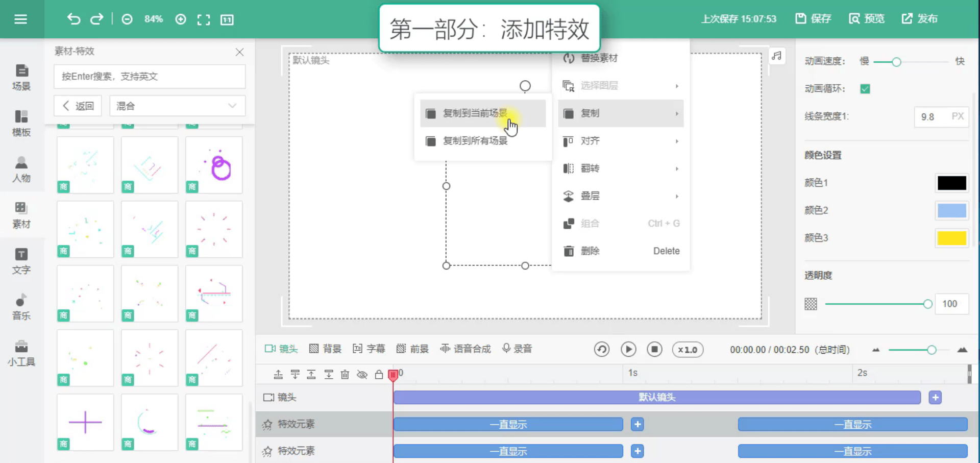Toggle fullscreen canvas view icon
The width and height of the screenshot is (980, 463).
point(204,19)
